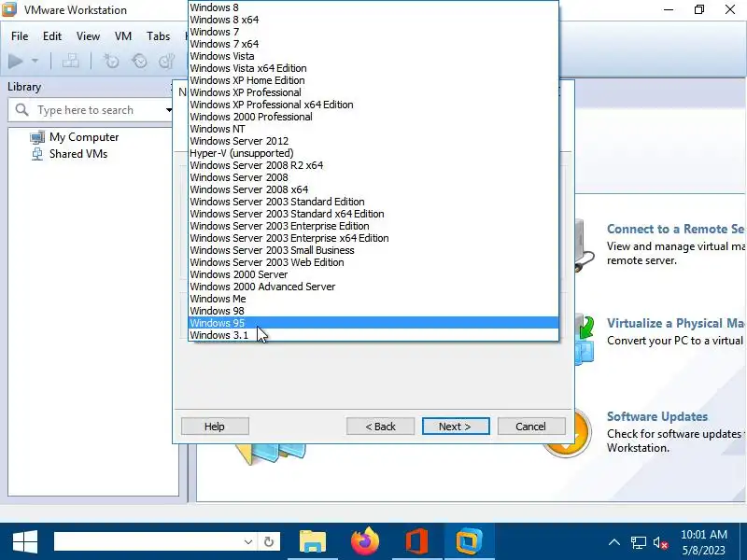Open the Windows Start menu
The image size is (747, 560).
point(25,541)
